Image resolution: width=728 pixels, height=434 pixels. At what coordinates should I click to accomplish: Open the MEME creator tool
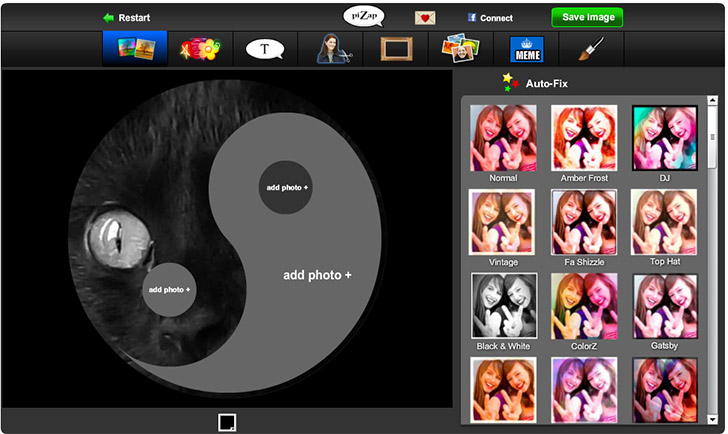[x=526, y=49]
